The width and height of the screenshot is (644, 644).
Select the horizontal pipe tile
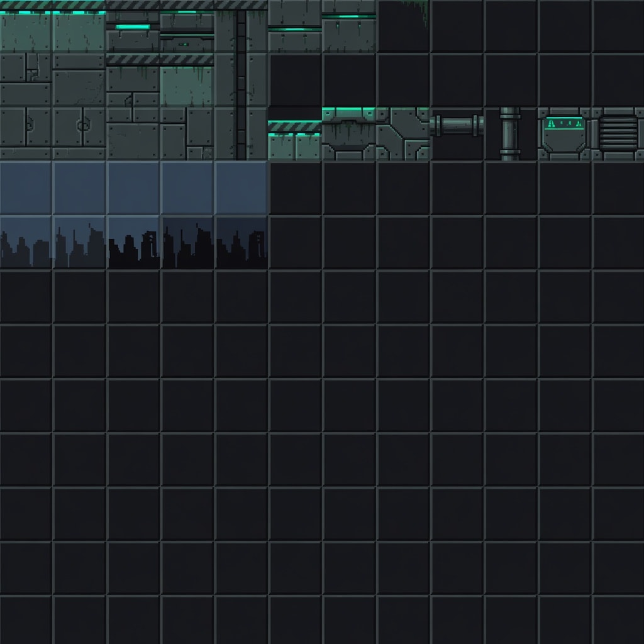(457, 133)
